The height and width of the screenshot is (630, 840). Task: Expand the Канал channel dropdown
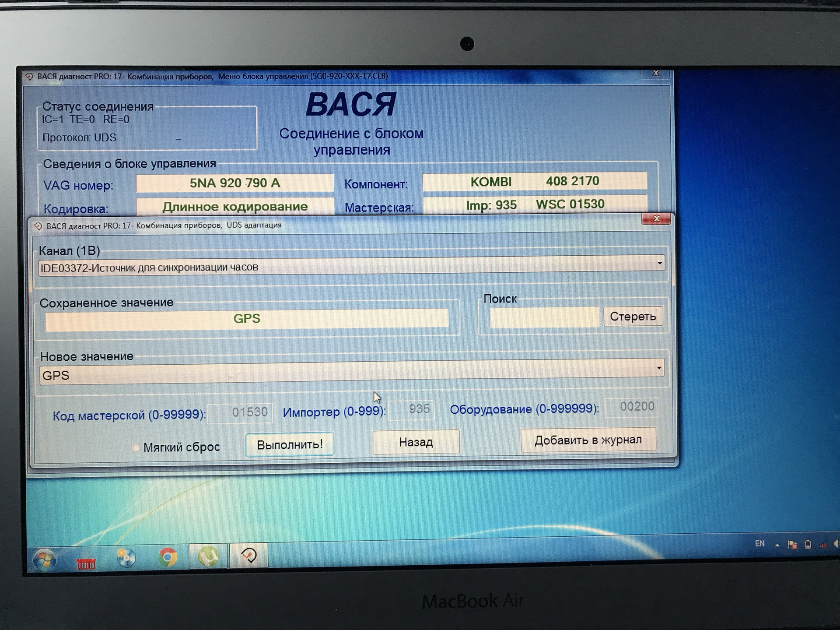pyautogui.click(x=659, y=264)
